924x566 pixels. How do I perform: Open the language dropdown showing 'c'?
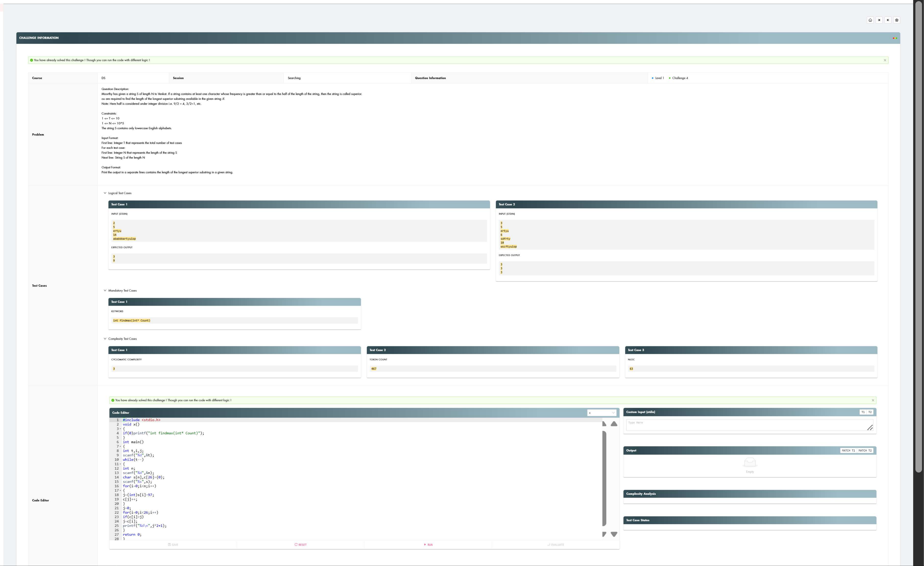(601, 413)
